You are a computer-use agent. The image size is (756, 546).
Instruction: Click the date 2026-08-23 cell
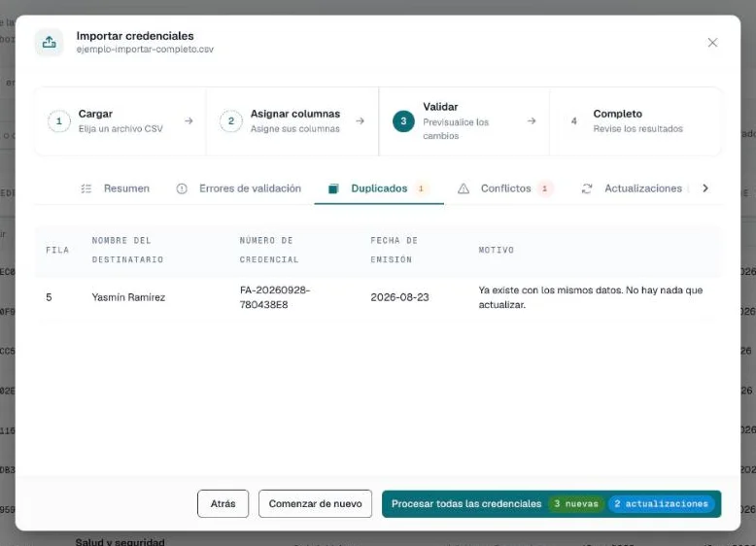(x=399, y=297)
